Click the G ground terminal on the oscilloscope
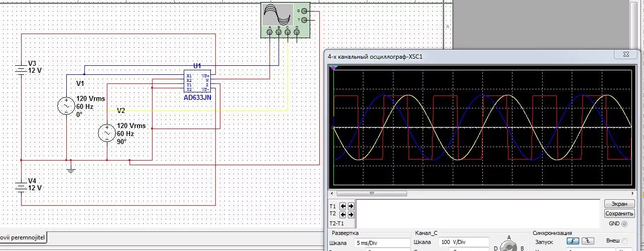Screen dimensions: 644x251 [304, 11]
